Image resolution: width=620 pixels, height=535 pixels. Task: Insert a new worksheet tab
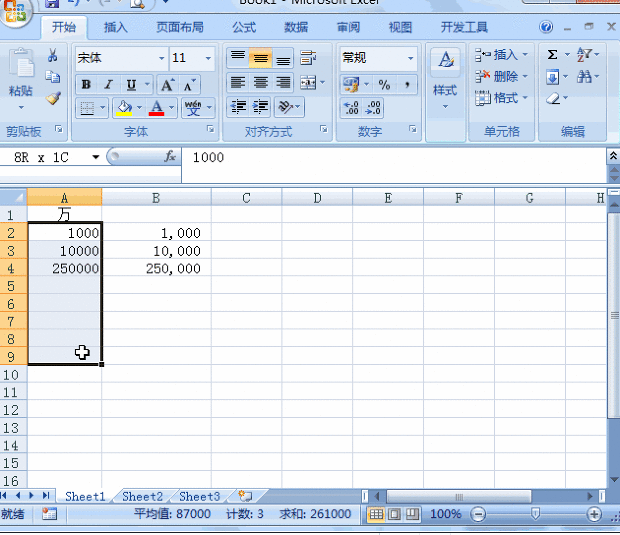(245, 496)
